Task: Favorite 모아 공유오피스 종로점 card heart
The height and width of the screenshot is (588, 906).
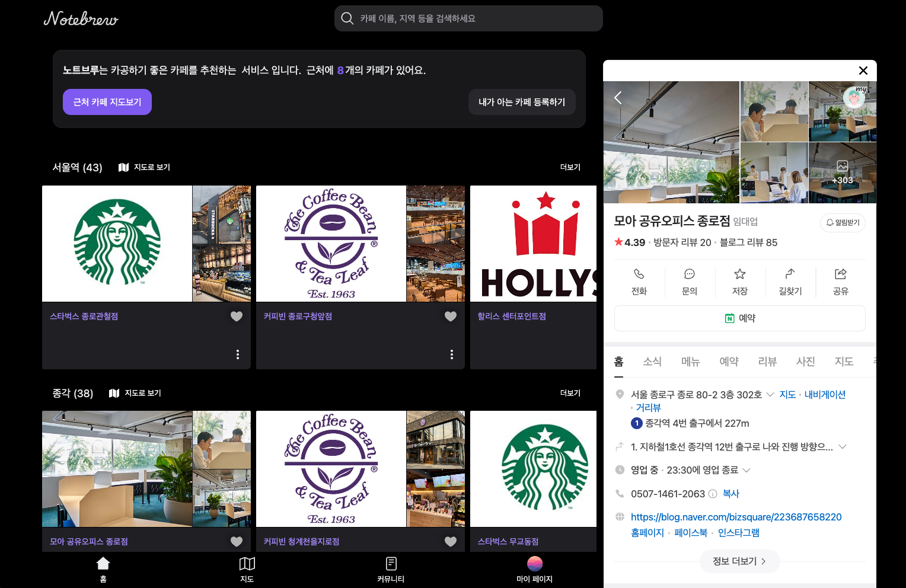Action: pyautogui.click(x=237, y=541)
